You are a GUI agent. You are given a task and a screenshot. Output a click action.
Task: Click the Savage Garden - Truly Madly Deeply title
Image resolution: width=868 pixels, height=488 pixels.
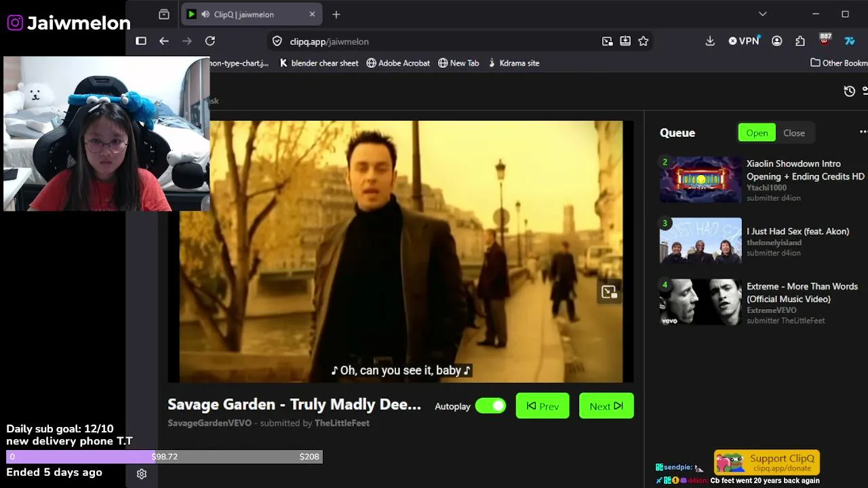click(294, 405)
